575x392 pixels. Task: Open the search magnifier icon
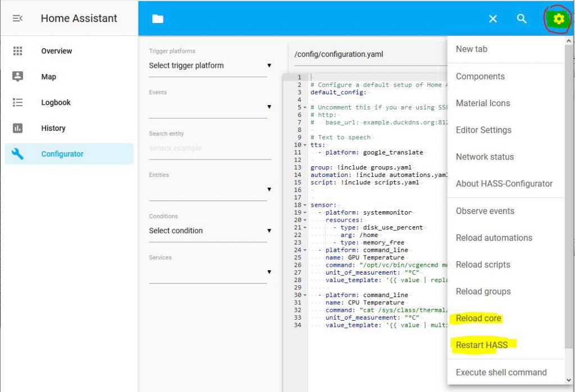[522, 19]
